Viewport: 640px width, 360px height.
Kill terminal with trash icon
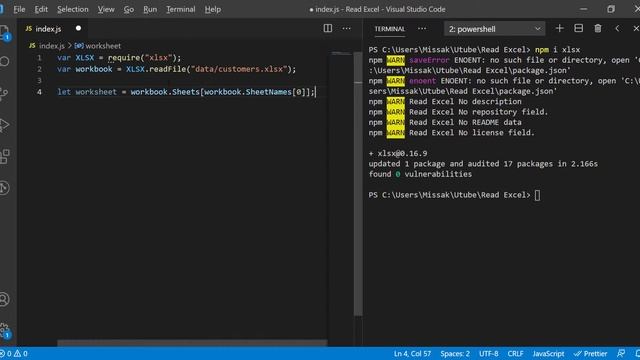coord(598,28)
